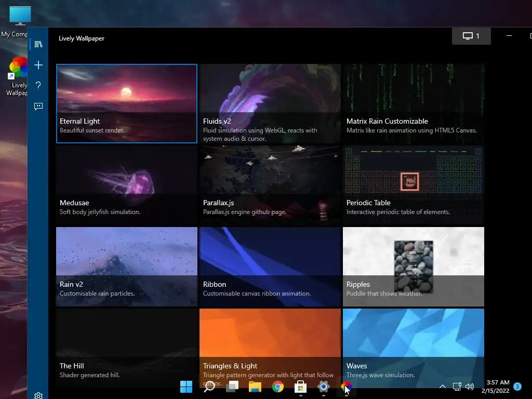
Task: Select the Periodic Table wallpaper
Action: (413, 185)
